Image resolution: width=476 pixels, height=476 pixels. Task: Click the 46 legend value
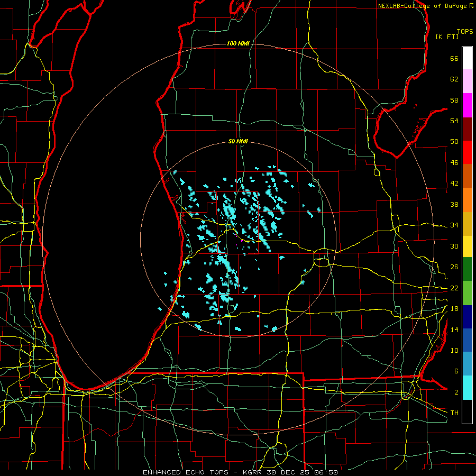[454, 163]
